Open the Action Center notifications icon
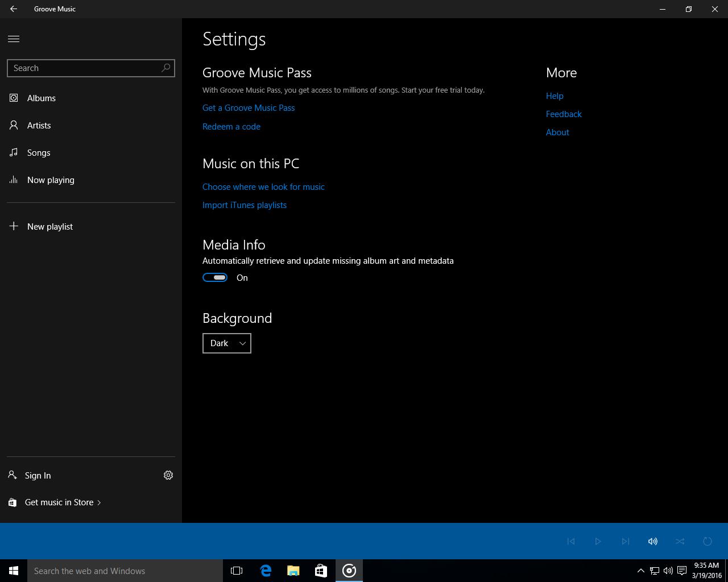The image size is (728, 582). pos(682,571)
